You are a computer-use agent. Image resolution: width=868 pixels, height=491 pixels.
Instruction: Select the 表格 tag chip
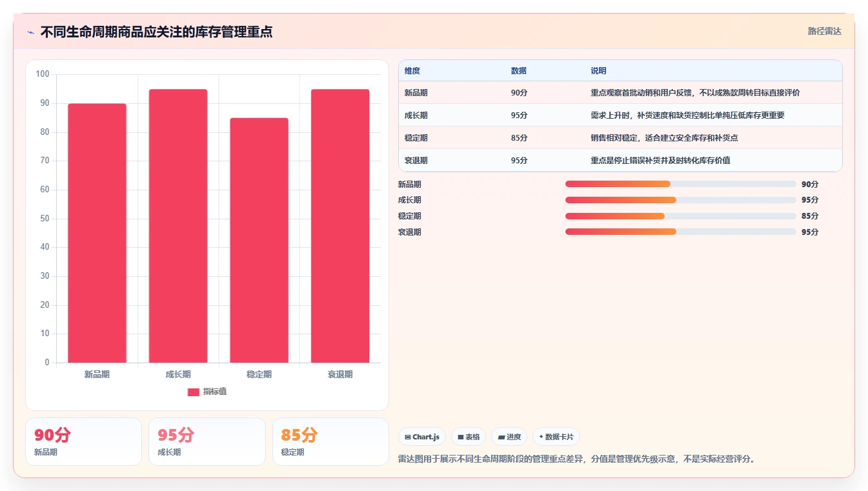(x=469, y=437)
